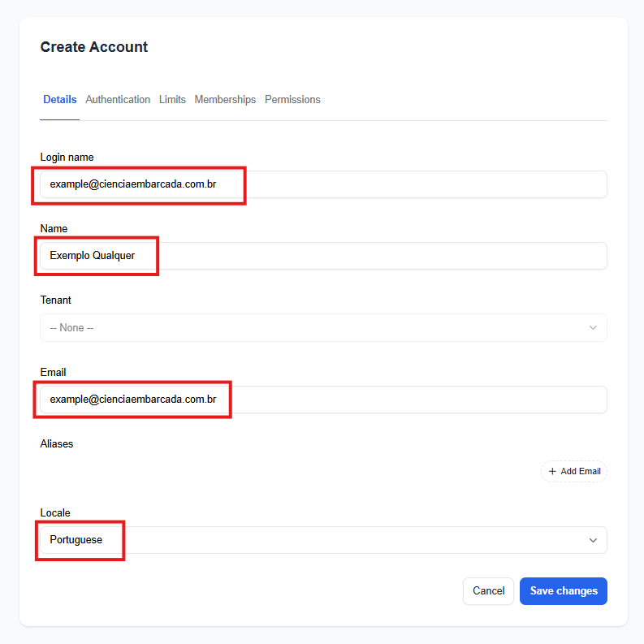
Task: Click the plus icon beside Add Email
Action: point(553,471)
